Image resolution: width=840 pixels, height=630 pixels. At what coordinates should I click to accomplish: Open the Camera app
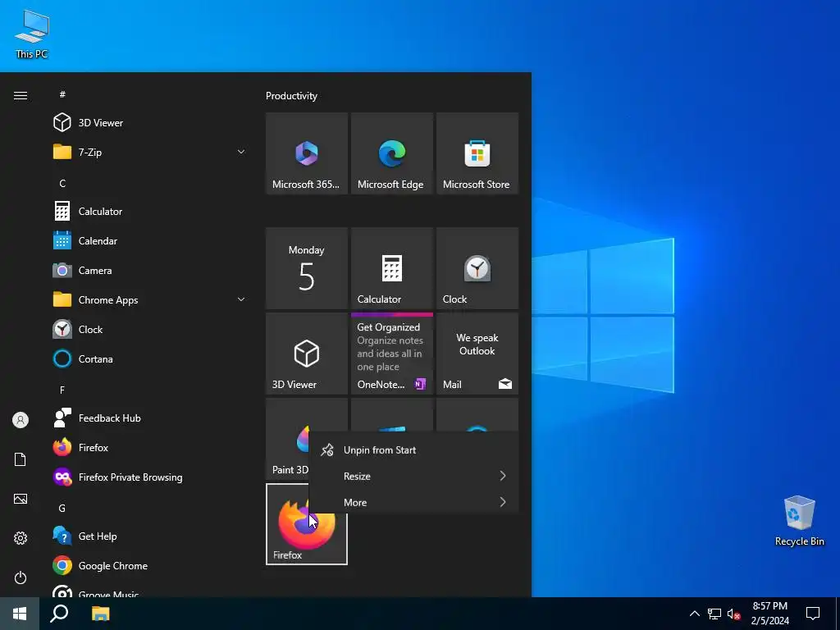[149, 271]
